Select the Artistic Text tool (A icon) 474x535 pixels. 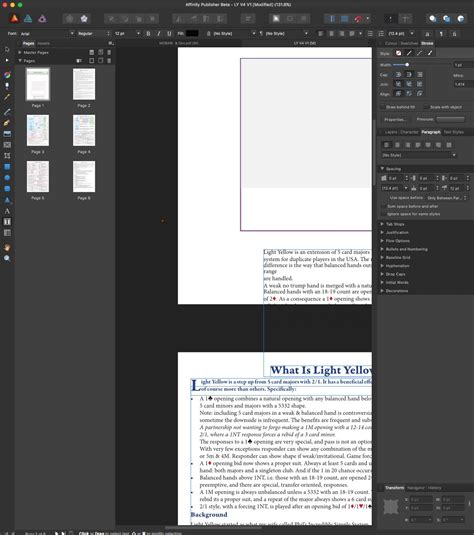pyautogui.click(x=7, y=211)
